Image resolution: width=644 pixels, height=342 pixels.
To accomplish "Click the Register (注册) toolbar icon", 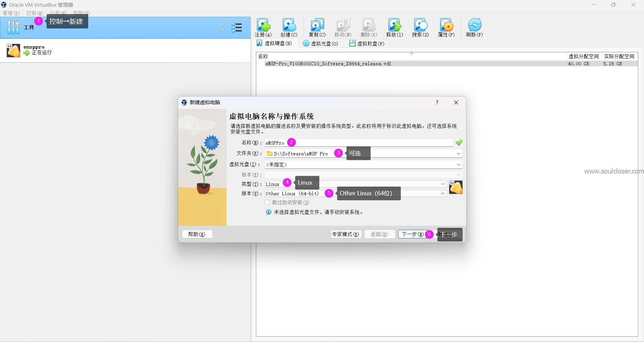I will (263, 25).
